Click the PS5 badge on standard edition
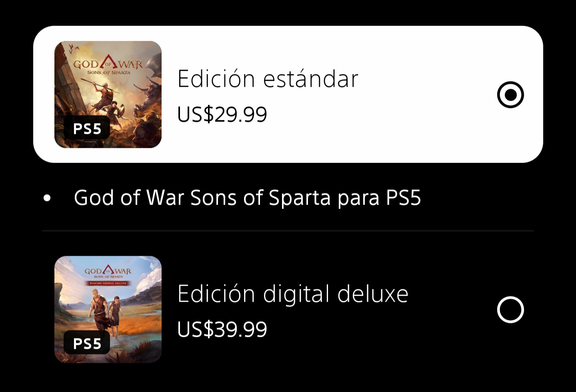Image resolution: width=576 pixels, height=392 pixels. pyautogui.click(x=87, y=129)
